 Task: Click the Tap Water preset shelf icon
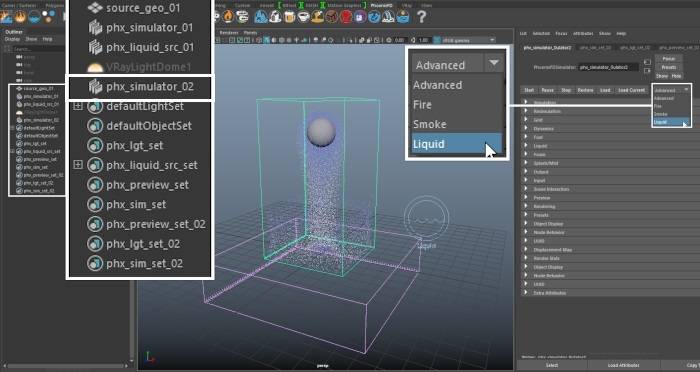[x=261, y=17]
